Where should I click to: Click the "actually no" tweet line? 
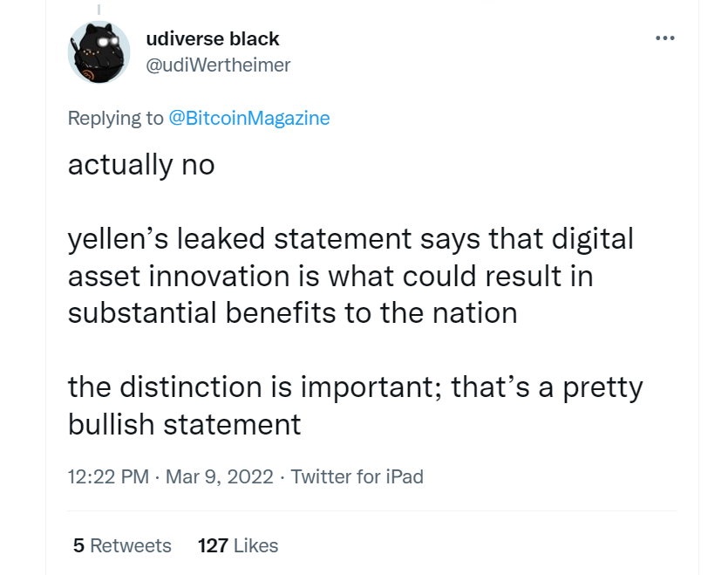click(x=141, y=165)
